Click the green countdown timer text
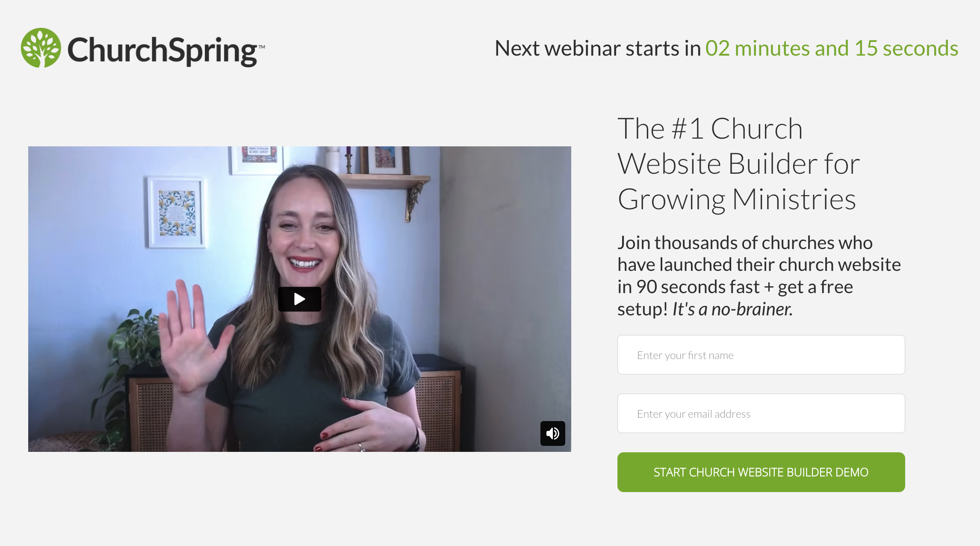 point(832,48)
